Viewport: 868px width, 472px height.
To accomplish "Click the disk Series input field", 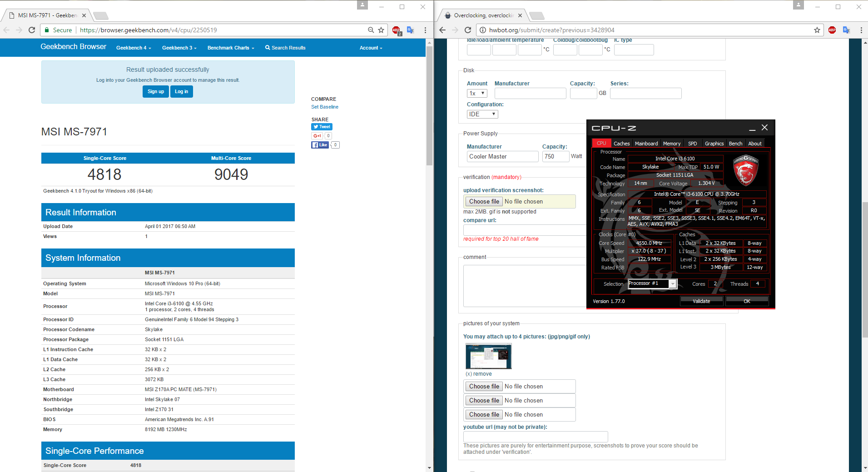I will 645,93.
